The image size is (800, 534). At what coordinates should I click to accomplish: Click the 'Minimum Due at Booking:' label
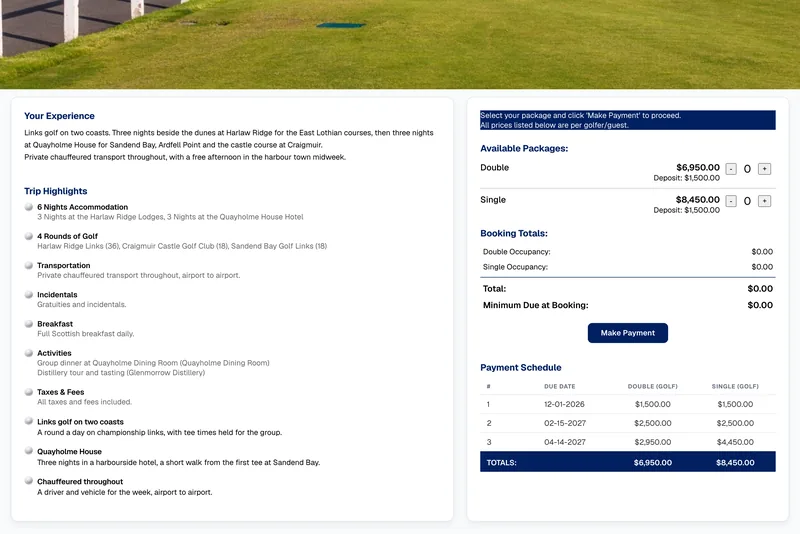(535, 305)
